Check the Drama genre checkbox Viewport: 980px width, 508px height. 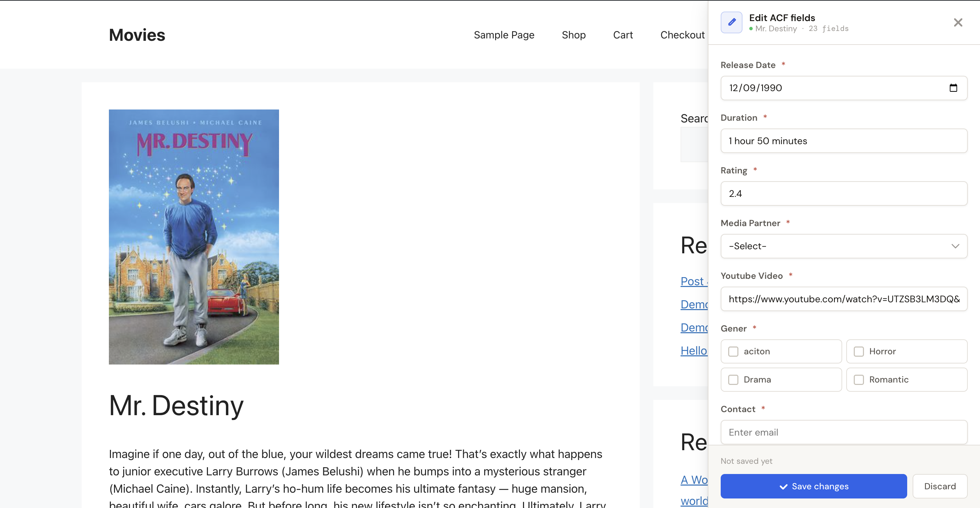point(733,379)
